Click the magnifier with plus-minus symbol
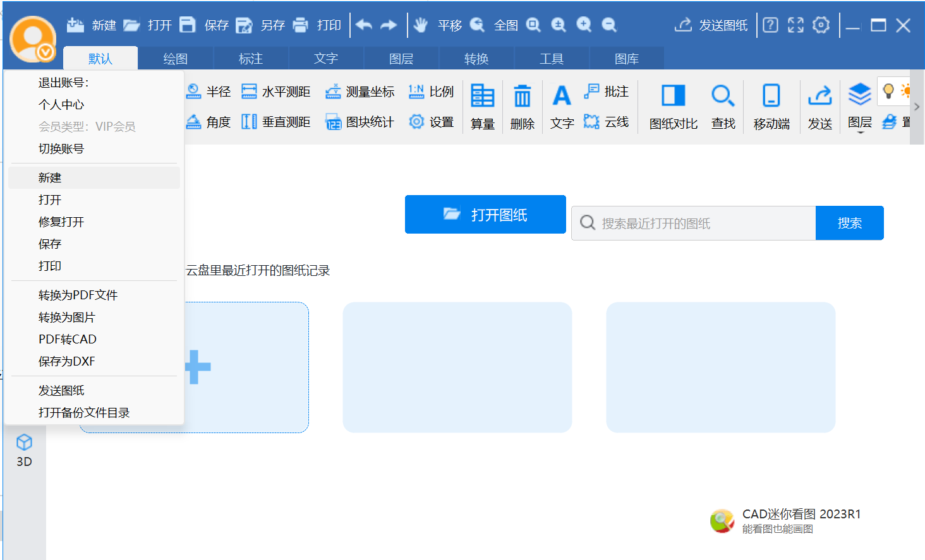 click(559, 25)
